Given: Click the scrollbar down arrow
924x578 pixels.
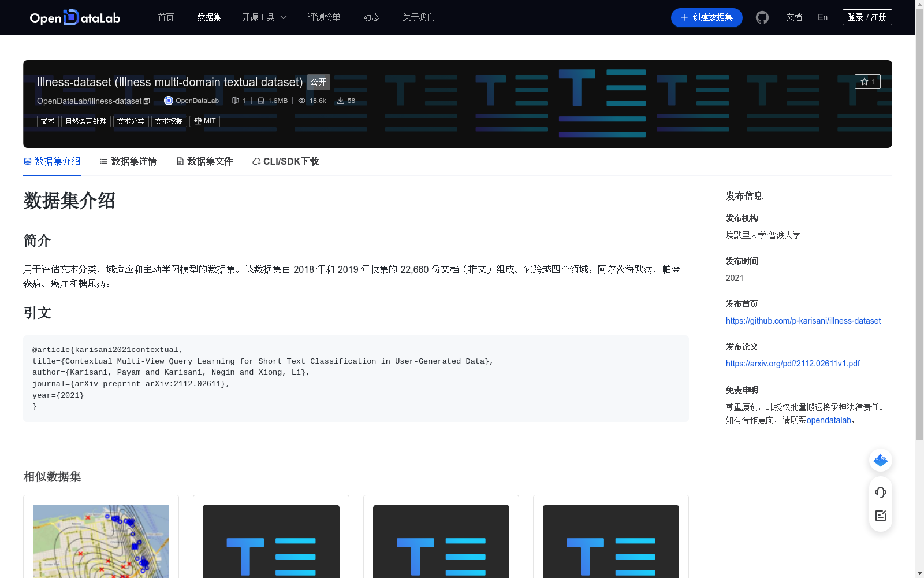Looking at the screenshot, I should 919,573.
